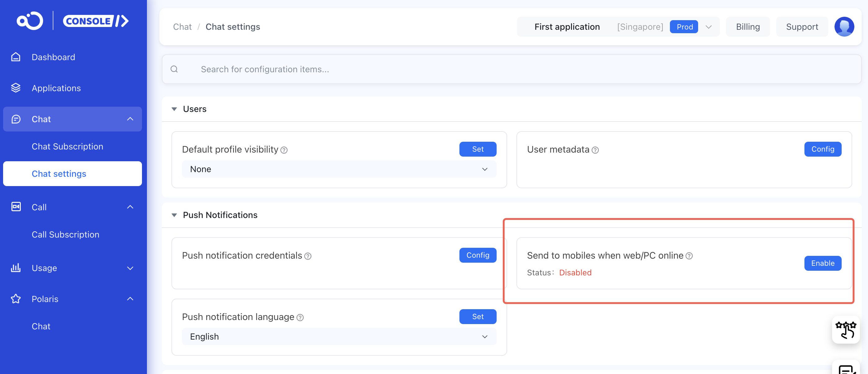868x374 pixels.
Task: Open the Push notification language dropdown
Action: (339, 336)
